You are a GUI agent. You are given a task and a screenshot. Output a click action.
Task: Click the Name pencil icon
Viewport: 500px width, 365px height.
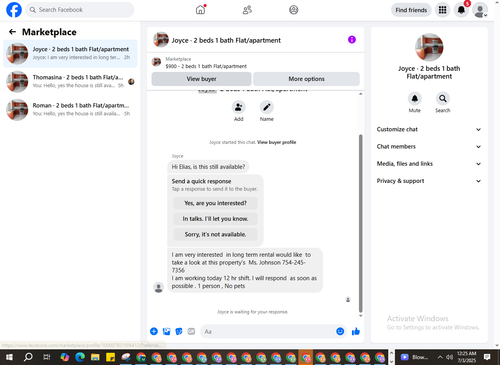[267, 107]
